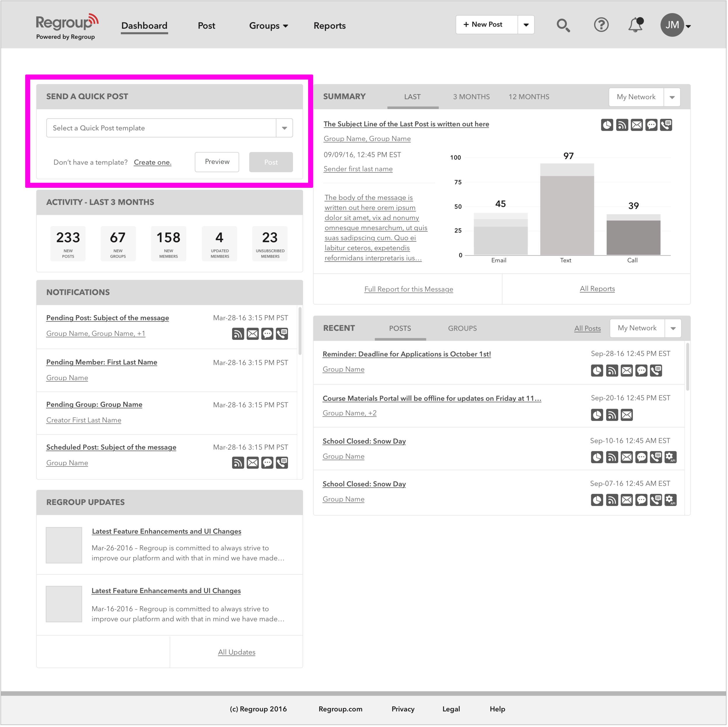Click the API gear icon on Sep-10-16 Snow Day post
The height and width of the screenshot is (727, 728).
(671, 457)
